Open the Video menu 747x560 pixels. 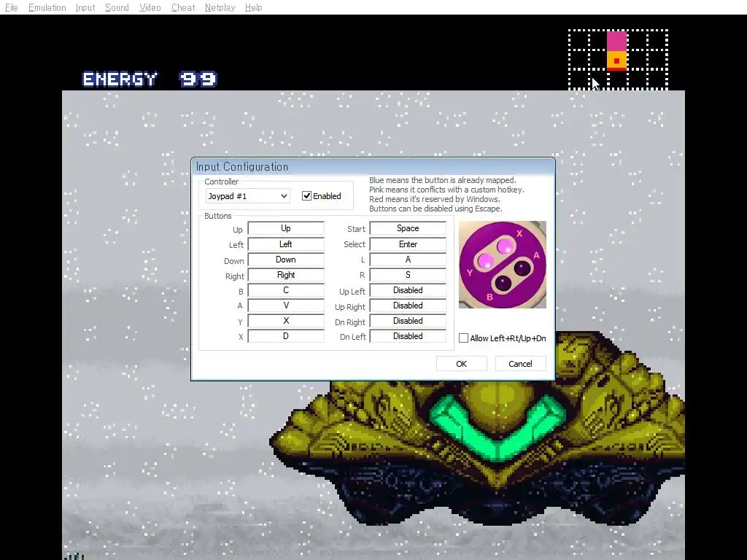point(150,7)
